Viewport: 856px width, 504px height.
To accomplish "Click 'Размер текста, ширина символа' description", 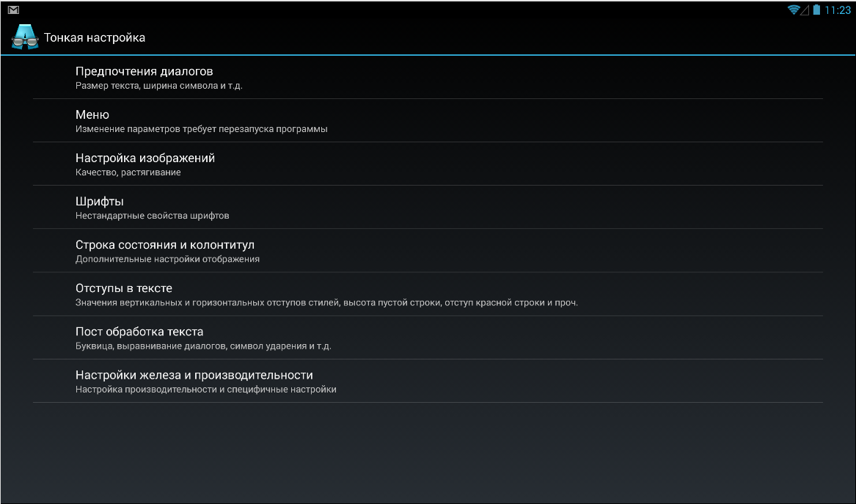I will 159,86.
